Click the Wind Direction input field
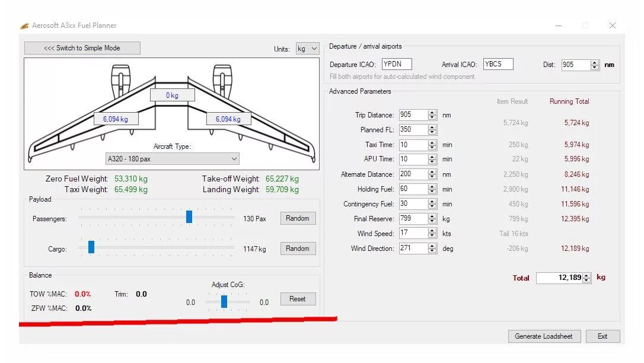644x363 pixels. click(413, 248)
